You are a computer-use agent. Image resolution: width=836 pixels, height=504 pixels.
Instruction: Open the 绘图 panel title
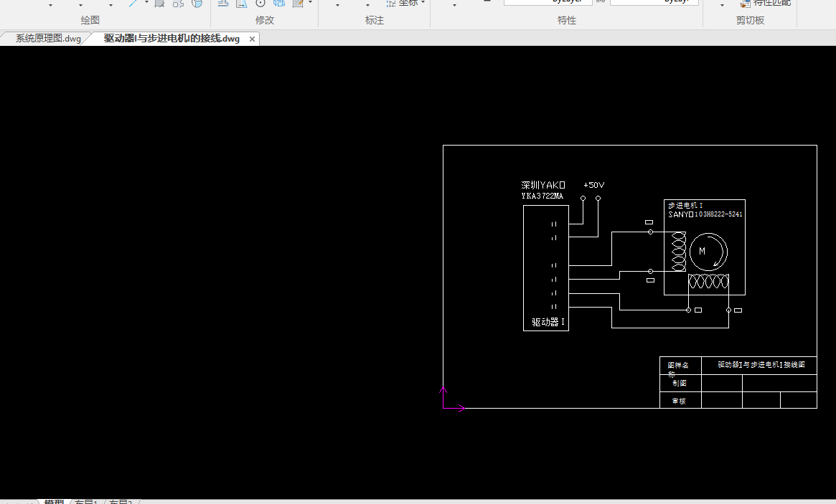point(90,20)
